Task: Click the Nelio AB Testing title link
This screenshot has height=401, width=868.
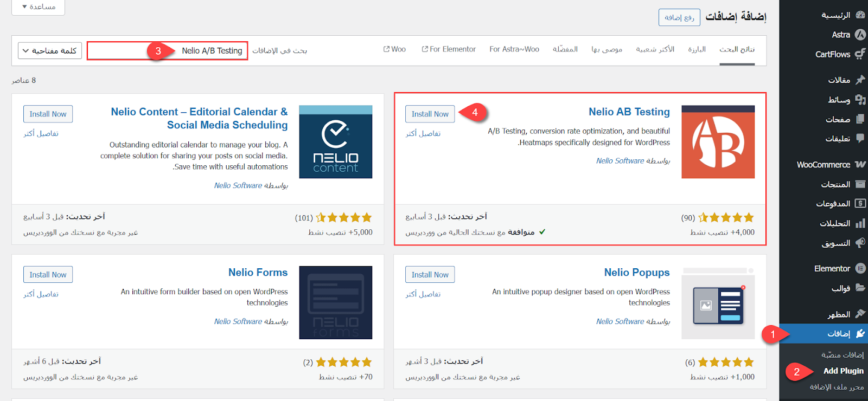Action: coord(629,112)
